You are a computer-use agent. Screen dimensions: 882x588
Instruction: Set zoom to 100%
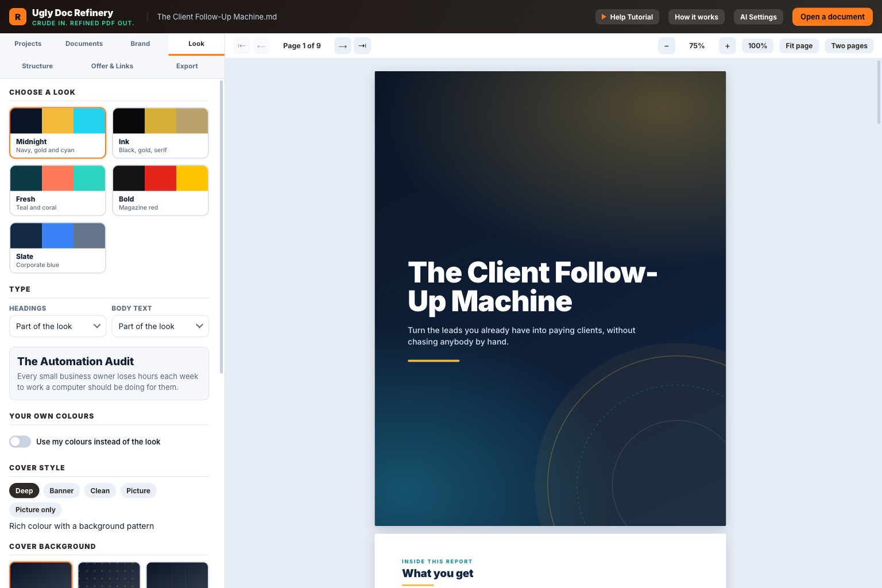pos(757,46)
